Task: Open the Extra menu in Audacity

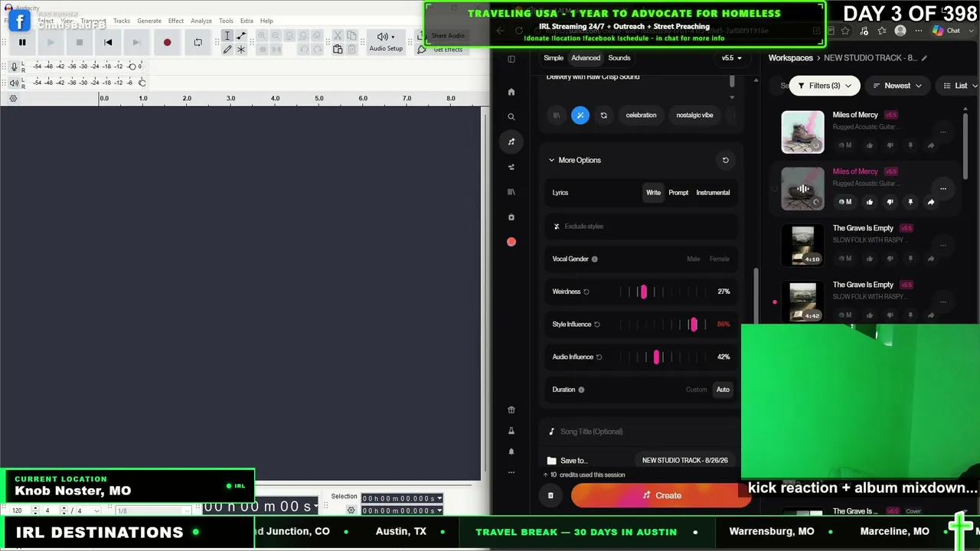Action: click(247, 21)
